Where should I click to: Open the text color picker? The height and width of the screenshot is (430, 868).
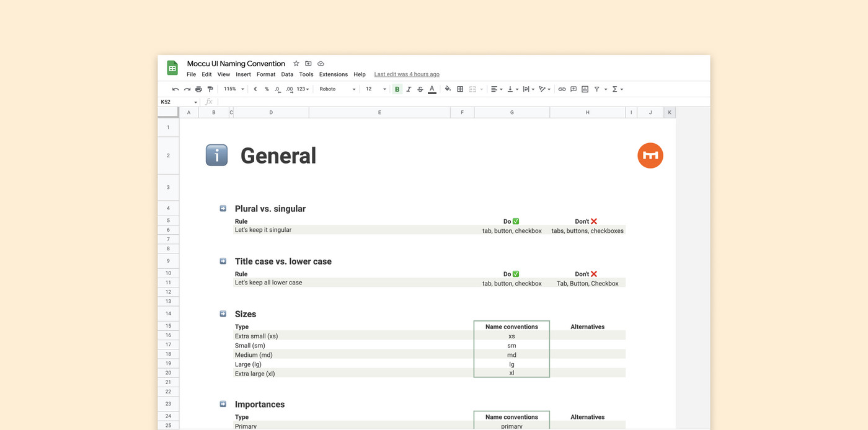tap(432, 89)
